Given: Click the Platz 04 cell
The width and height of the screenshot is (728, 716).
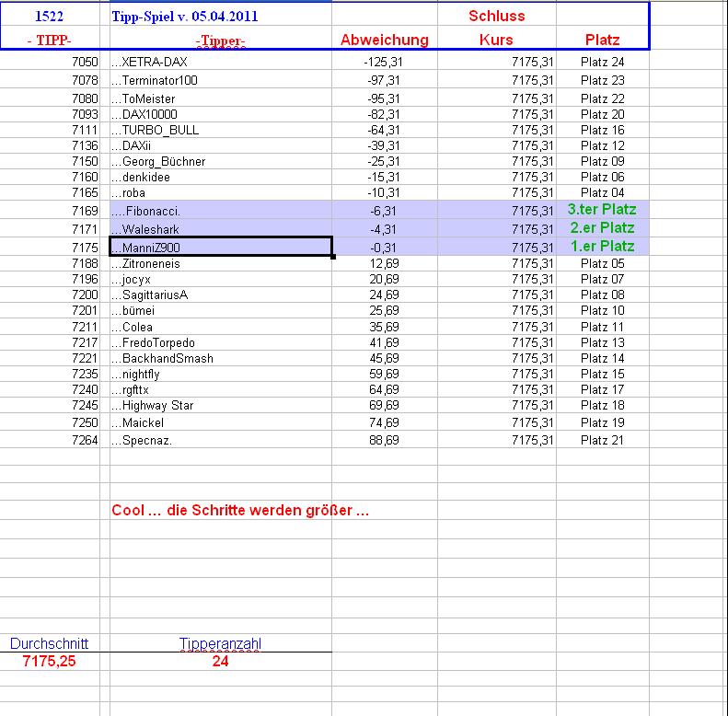Looking at the screenshot, I should pos(602,192).
